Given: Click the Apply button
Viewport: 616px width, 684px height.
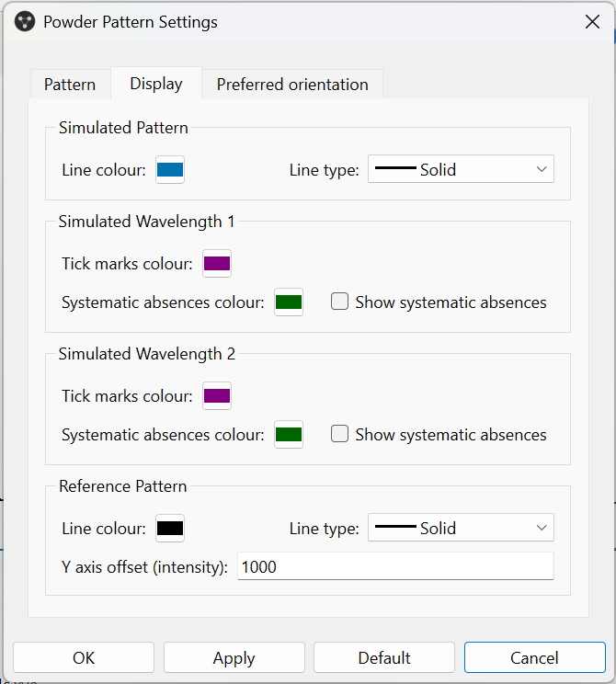Looking at the screenshot, I should (x=234, y=657).
